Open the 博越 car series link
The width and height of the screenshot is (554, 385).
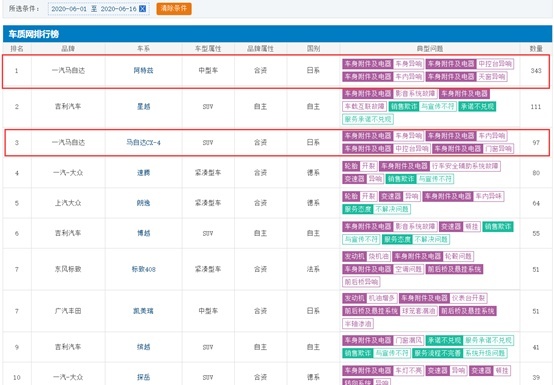(143, 233)
